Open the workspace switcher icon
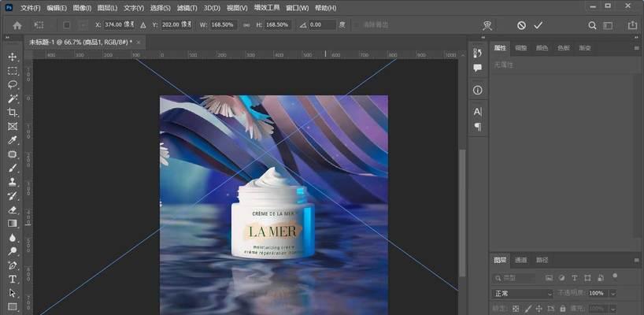This screenshot has width=644, height=315. coord(608,25)
